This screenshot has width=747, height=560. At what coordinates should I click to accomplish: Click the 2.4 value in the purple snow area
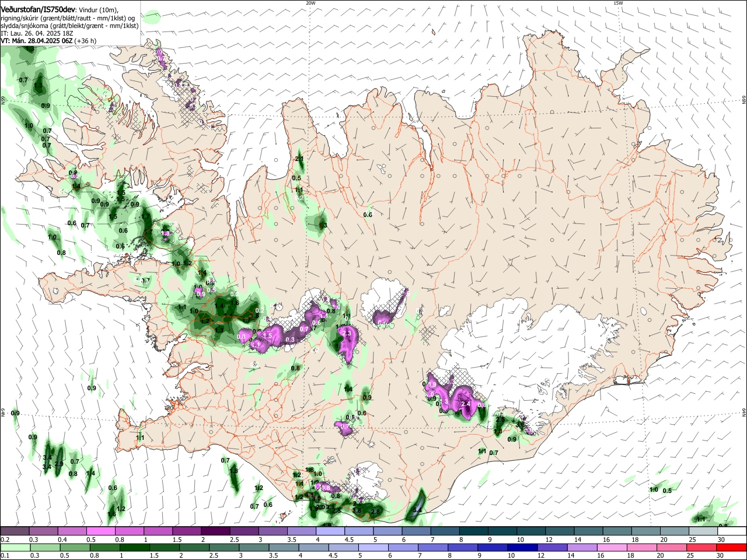tap(466, 404)
